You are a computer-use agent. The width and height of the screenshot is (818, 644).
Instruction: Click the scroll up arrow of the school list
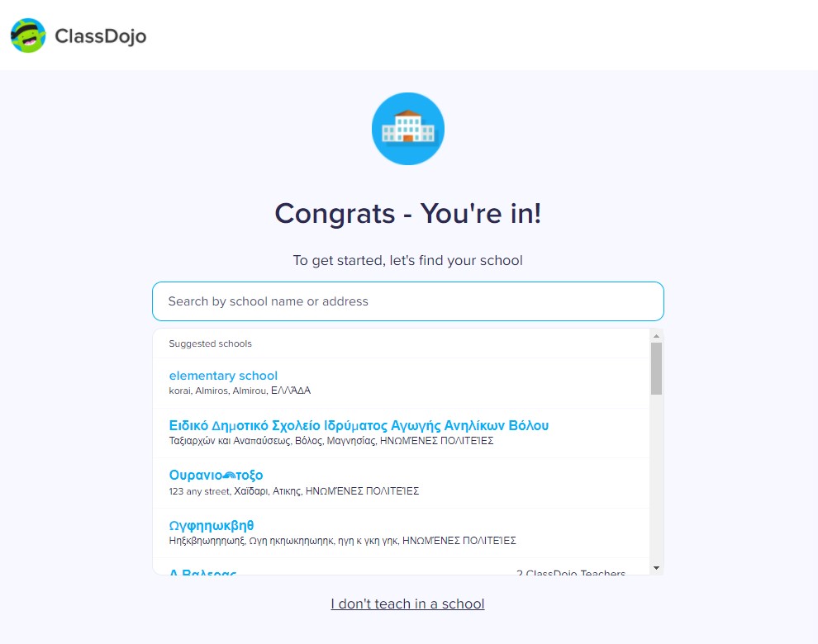click(x=656, y=336)
